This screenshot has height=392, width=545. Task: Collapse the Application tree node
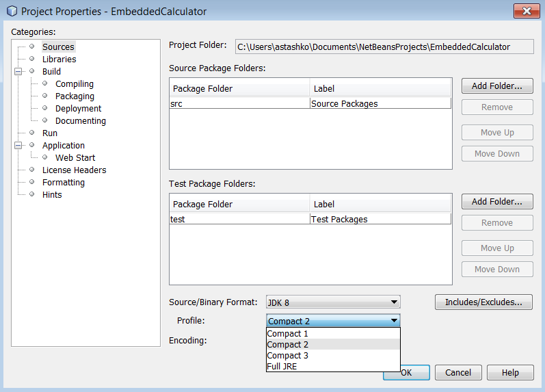pyautogui.click(x=18, y=146)
